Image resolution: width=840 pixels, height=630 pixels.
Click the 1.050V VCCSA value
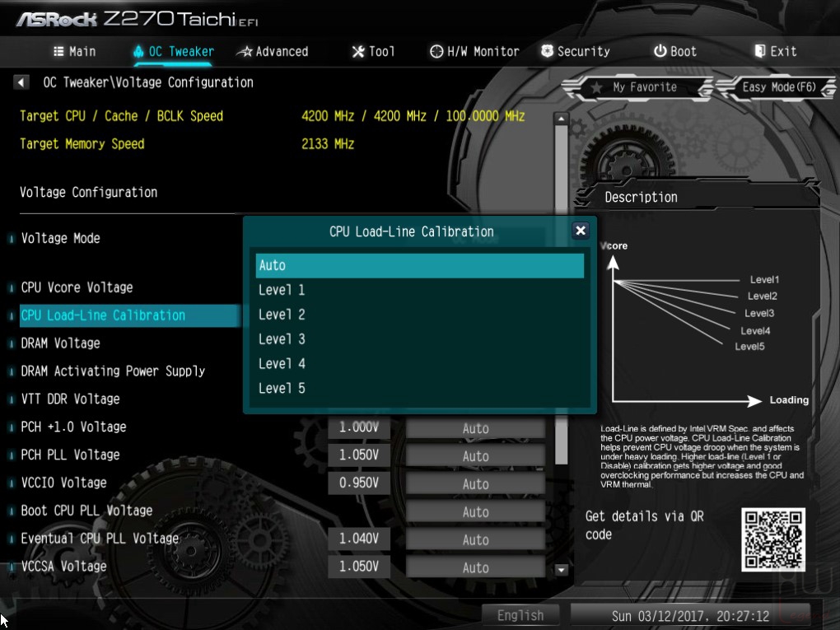[359, 567]
